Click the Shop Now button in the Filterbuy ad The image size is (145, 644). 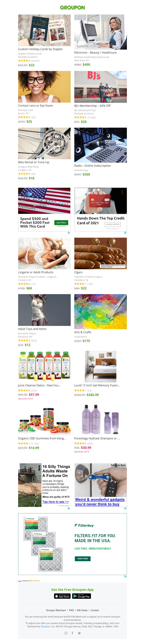[x=83, y=558]
